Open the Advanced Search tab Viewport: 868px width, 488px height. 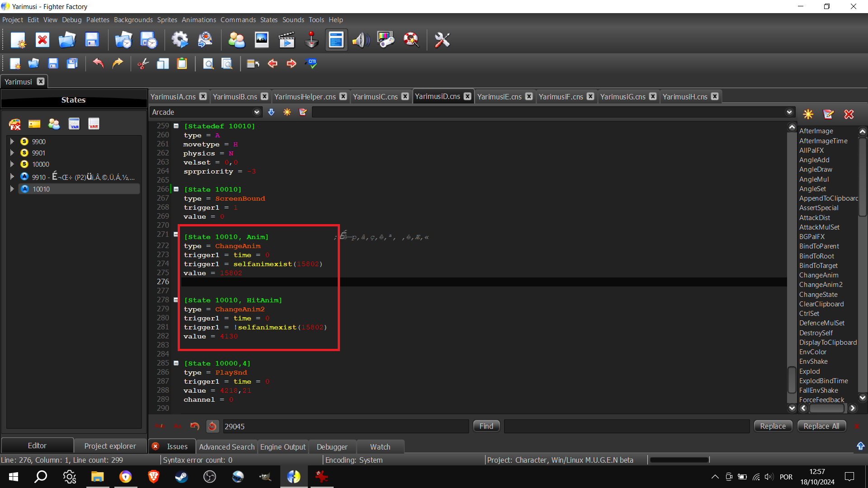[x=227, y=447]
